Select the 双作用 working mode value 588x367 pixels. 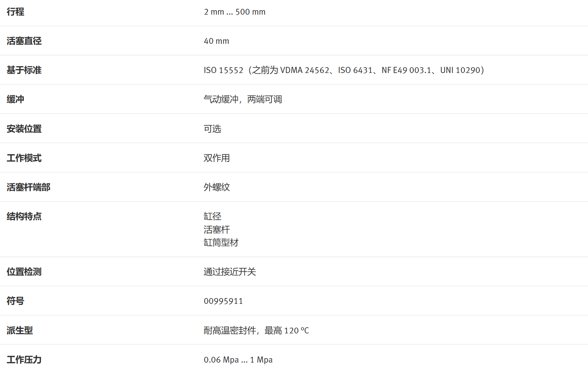click(x=217, y=158)
